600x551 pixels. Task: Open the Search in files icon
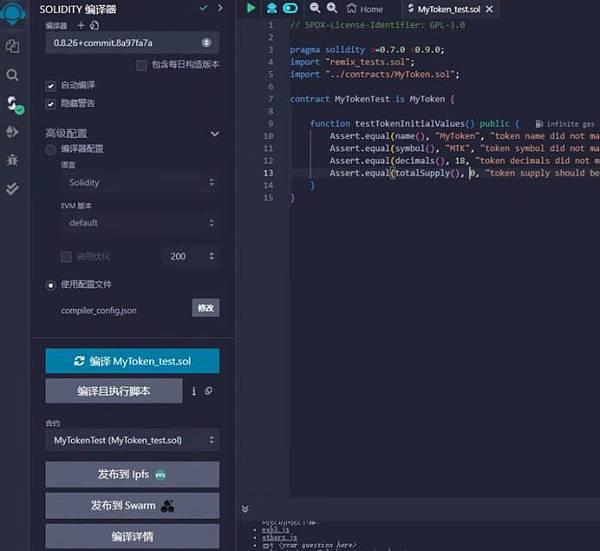point(13,75)
